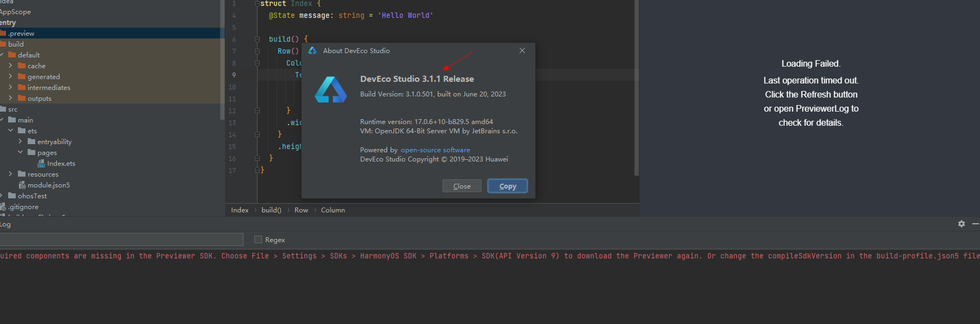Click the build() breadcrumb item
Image resolution: width=980 pixels, height=324 pixels.
tap(271, 210)
